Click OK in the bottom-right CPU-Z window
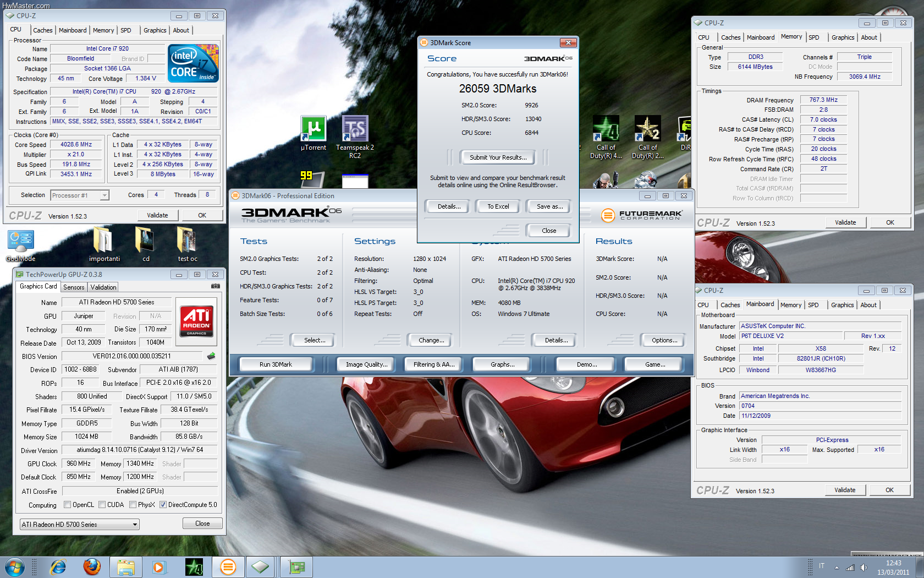The height and width of the screenshot is (578, 924). (x=889, y=490)
